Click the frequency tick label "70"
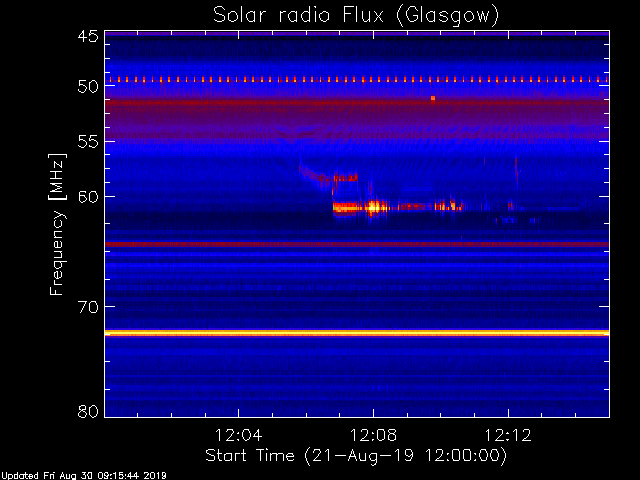The image size is (640, 480). (x=88, y=307)
